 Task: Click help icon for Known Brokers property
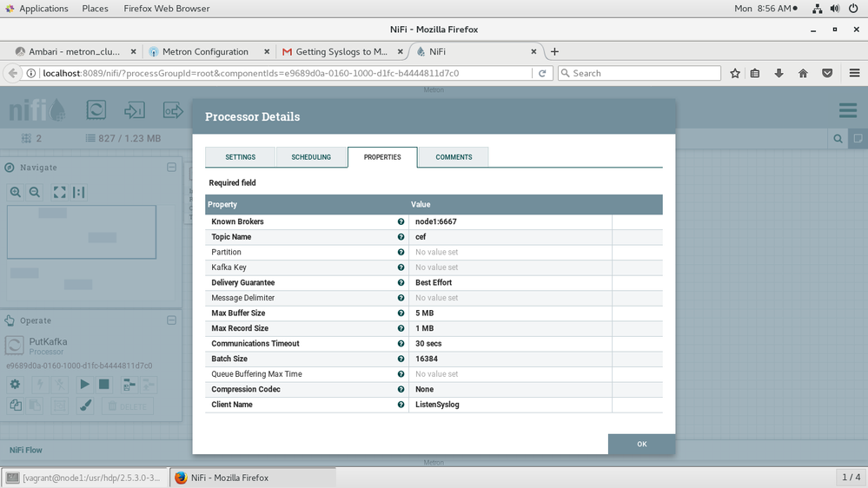[x=401, y=221]
